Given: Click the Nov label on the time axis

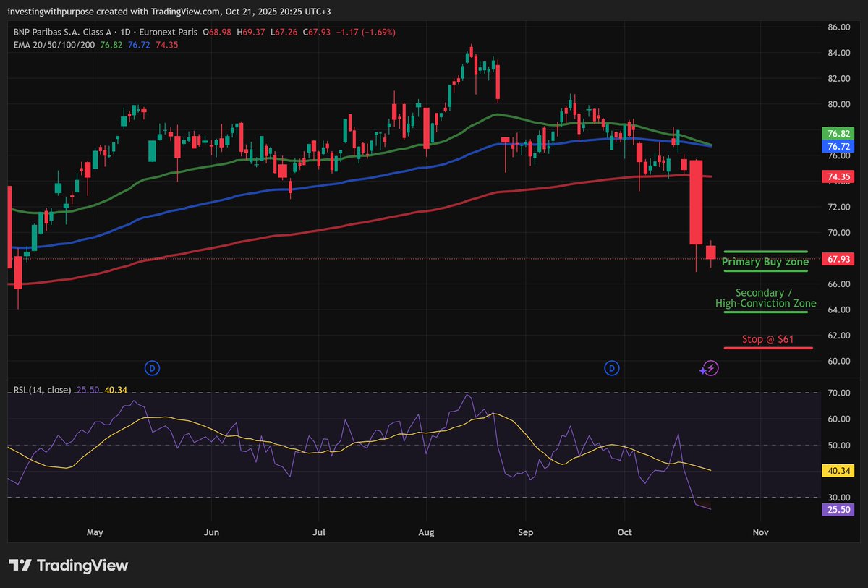Looking at the screenshot, I should click(x=759, y=532).
